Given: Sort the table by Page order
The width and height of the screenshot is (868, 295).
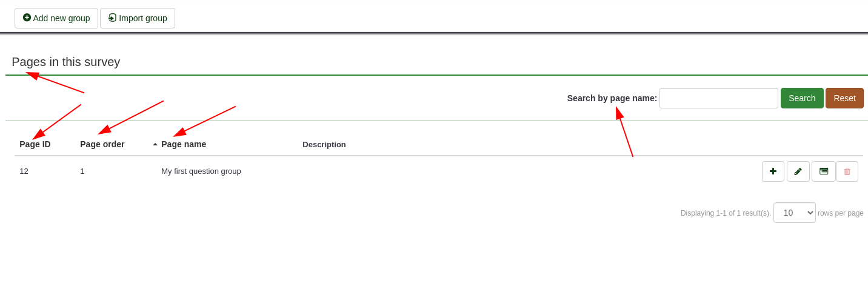Looking at the screenshot, I should pyautogui.click(x=102, y=144).
